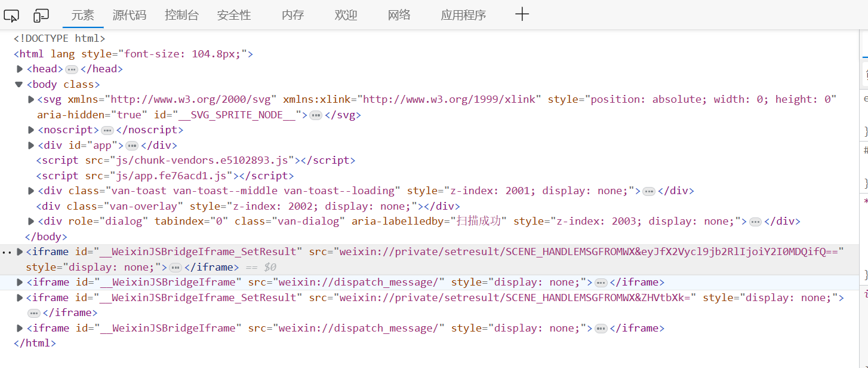Select the inspect element cursor icon

[x=11, y=15]
